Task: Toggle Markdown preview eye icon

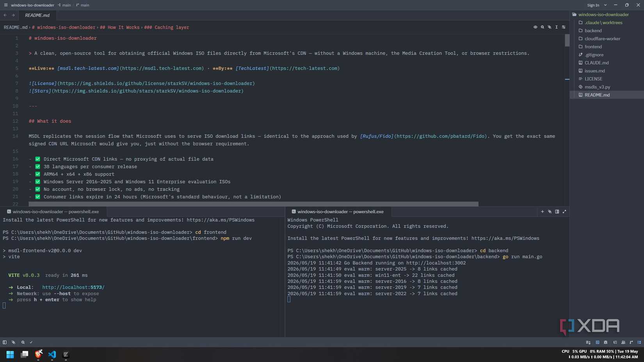Action: coord(535,27)
